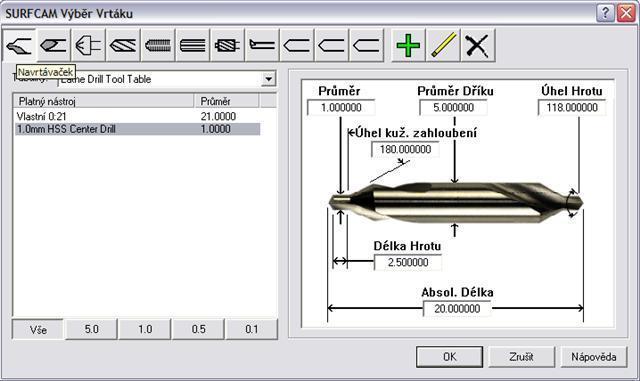Delete tool with the black X icon
The image size is (640, 381).
click(478, 45)
